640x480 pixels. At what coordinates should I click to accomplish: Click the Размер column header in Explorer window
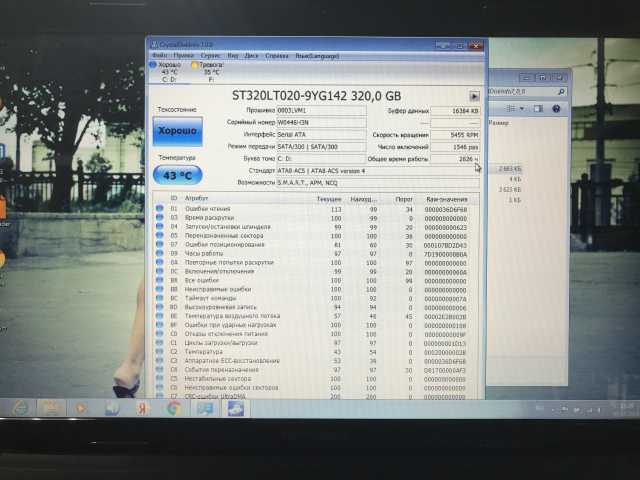tap(499, 122)
